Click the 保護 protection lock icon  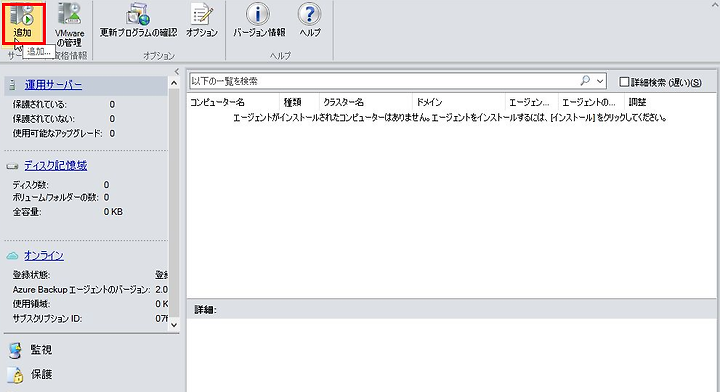[15, 375]
